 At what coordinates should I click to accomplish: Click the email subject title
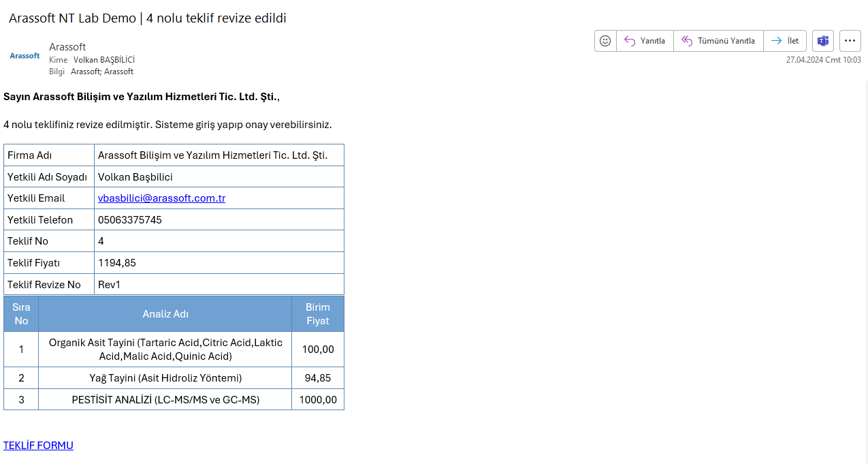[147, 18]
